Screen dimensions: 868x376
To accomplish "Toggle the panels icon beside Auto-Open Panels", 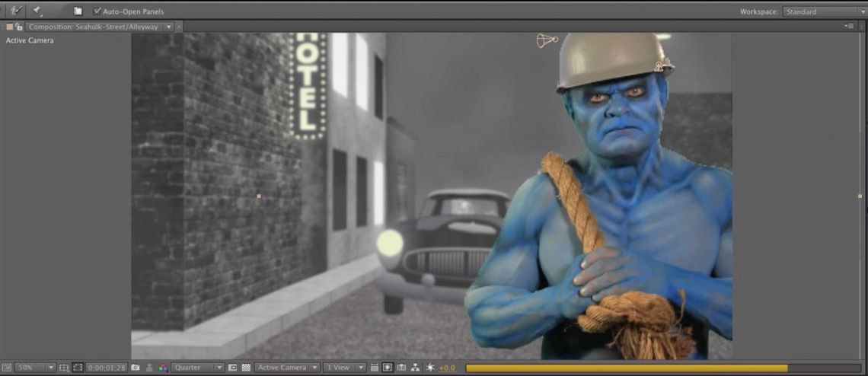I will pos(78,11).
